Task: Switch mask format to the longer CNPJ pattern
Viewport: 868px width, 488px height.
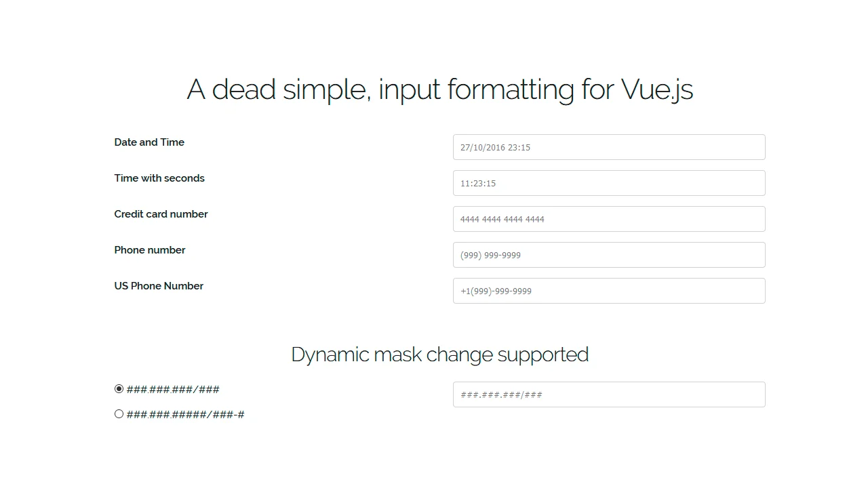Action: coord(119,413)
